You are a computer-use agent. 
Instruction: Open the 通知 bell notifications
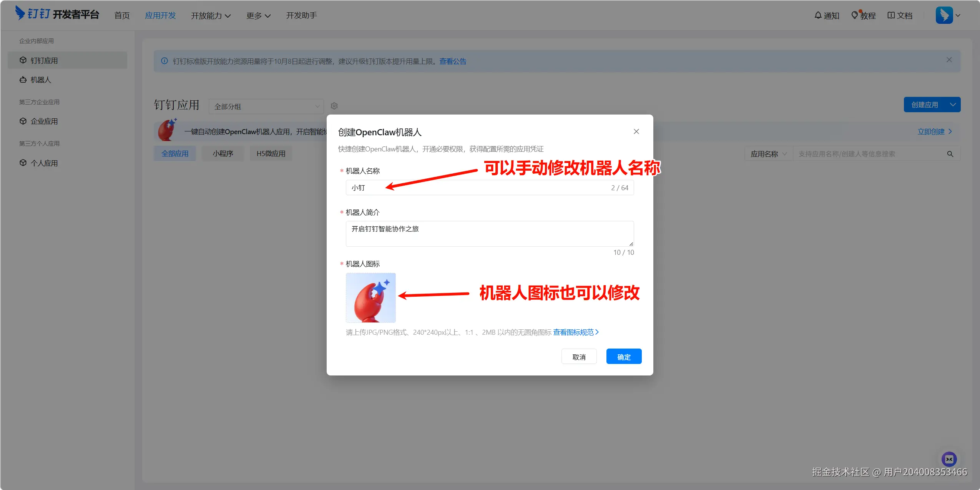827,15
